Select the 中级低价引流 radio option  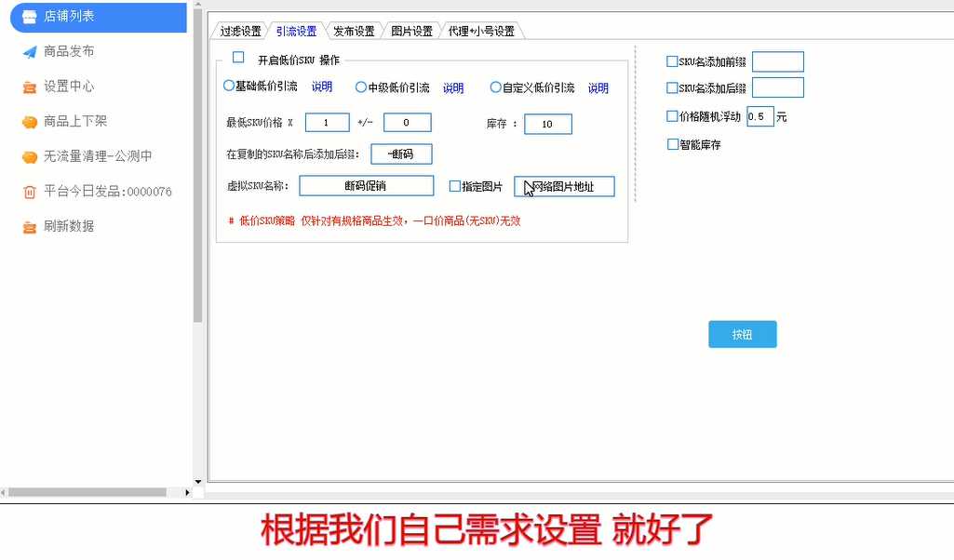361,87
